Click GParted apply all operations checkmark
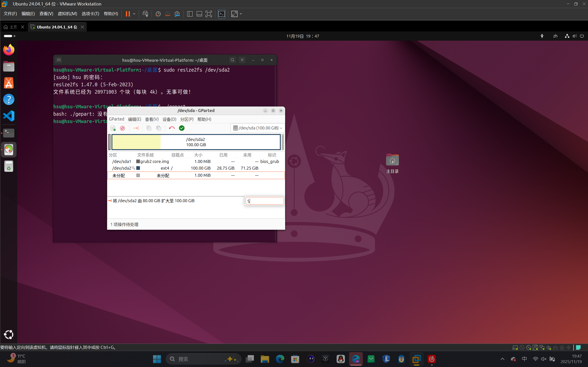The width and height of the screenshot is (588, 367). point(182,128)
